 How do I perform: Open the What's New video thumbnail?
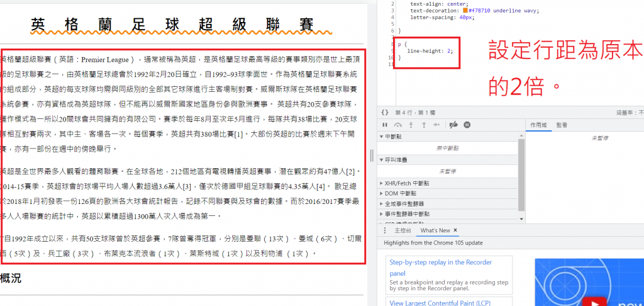pyautogui.click(x=589, y=282)
